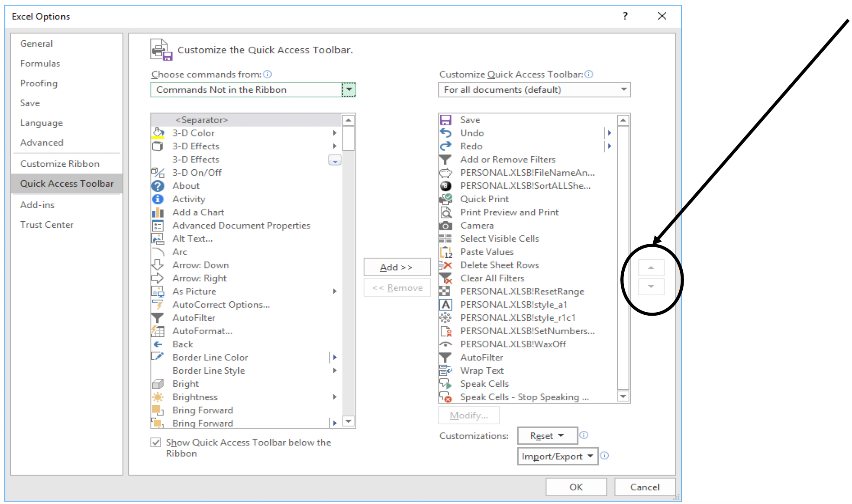The width and height of the screenshot is (852, 504).
Task: Click the Save icon in toolbar list
Action: click(445, 120)
